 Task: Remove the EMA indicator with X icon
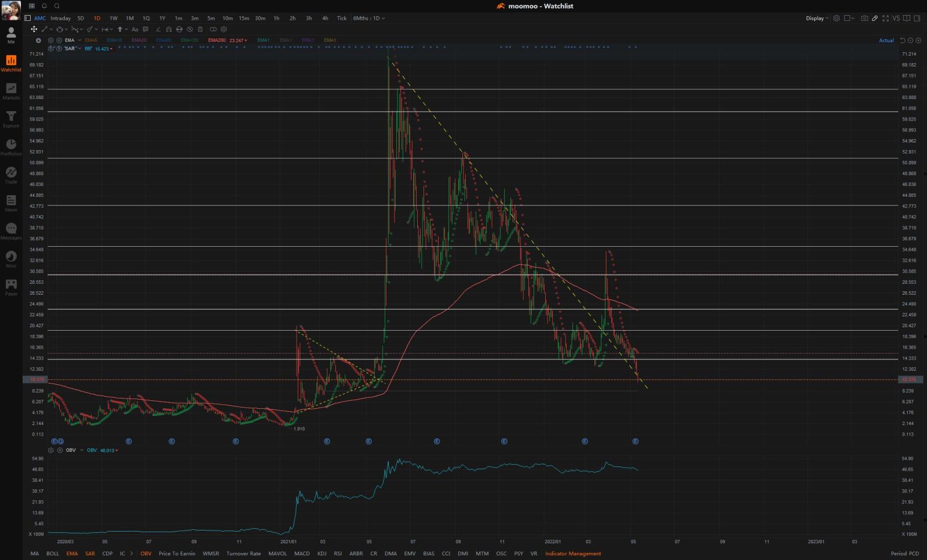[x=59, y=40]
